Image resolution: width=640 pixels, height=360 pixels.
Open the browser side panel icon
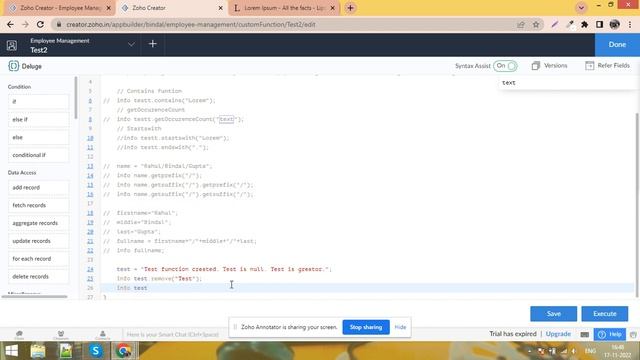click(599, 24)
